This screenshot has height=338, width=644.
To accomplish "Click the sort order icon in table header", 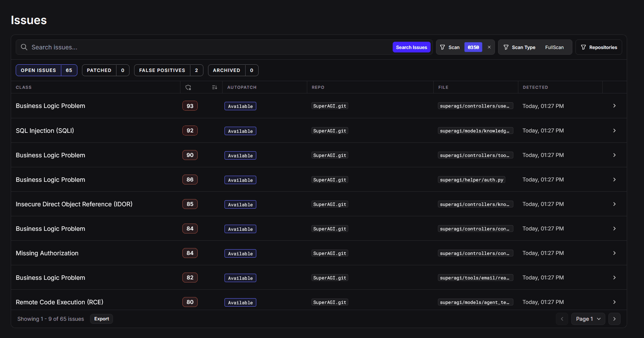I will [215, 87].
